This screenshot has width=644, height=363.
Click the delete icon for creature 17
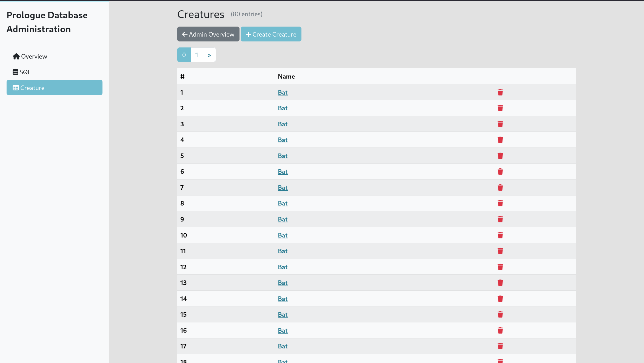500,346
